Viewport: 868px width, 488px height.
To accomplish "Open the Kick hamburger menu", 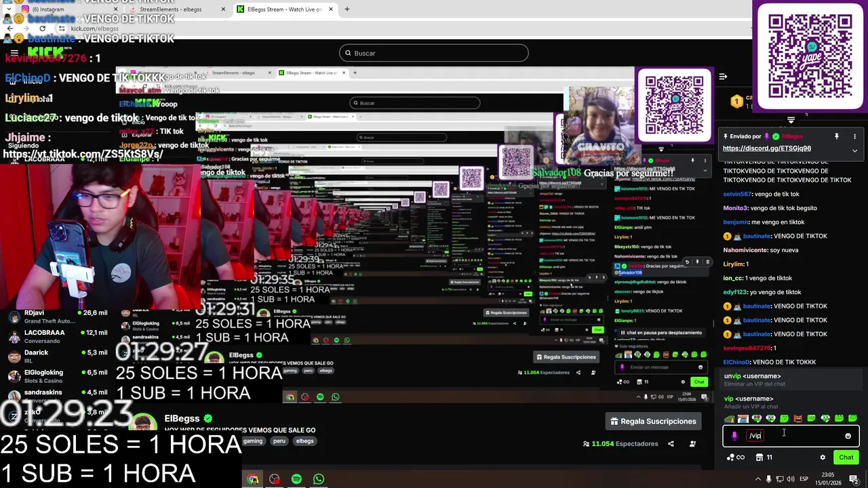I will click(x=14, y=52).
